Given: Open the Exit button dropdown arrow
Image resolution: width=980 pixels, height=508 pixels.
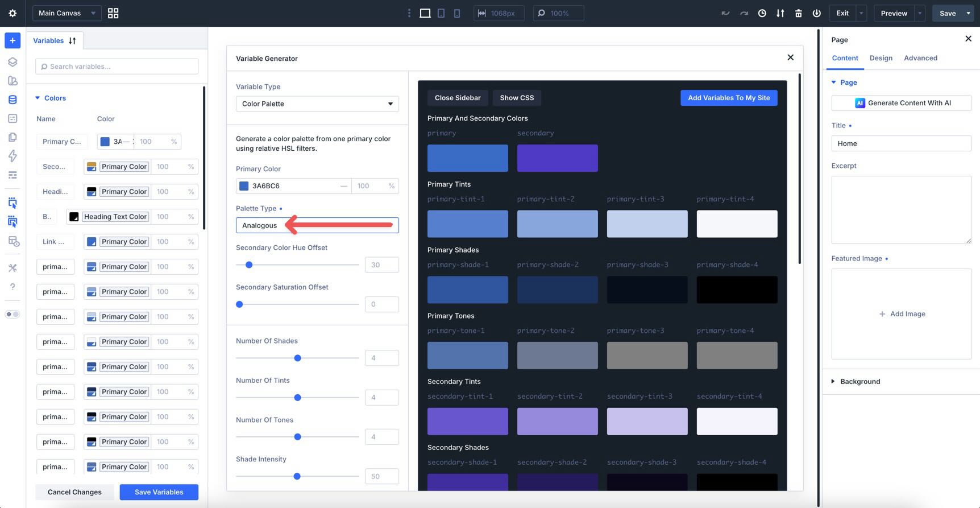Looking at the screenshot, I should 861,13.
